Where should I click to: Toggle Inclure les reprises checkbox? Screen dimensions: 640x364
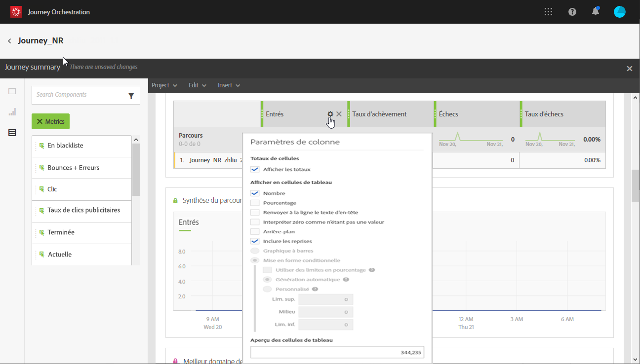coord(255,241)
